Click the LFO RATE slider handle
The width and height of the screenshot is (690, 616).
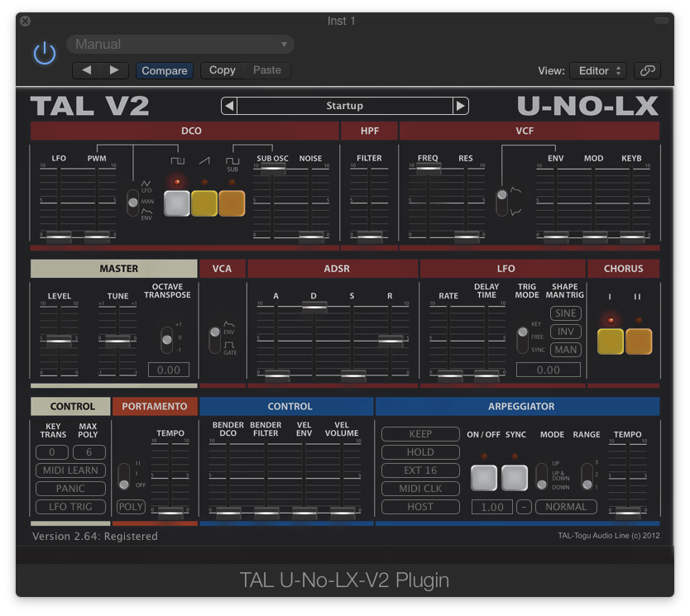[x=450, y=375]
